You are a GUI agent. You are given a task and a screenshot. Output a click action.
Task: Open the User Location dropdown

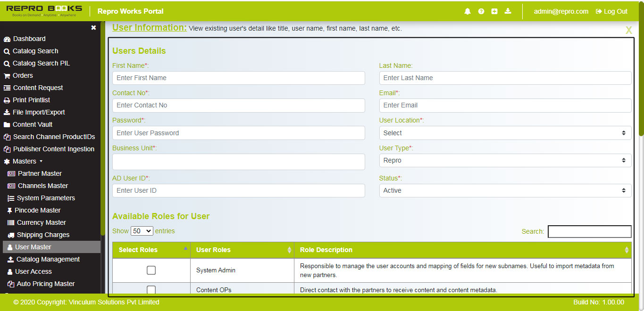pyautogui.click(x=505, y=133)
